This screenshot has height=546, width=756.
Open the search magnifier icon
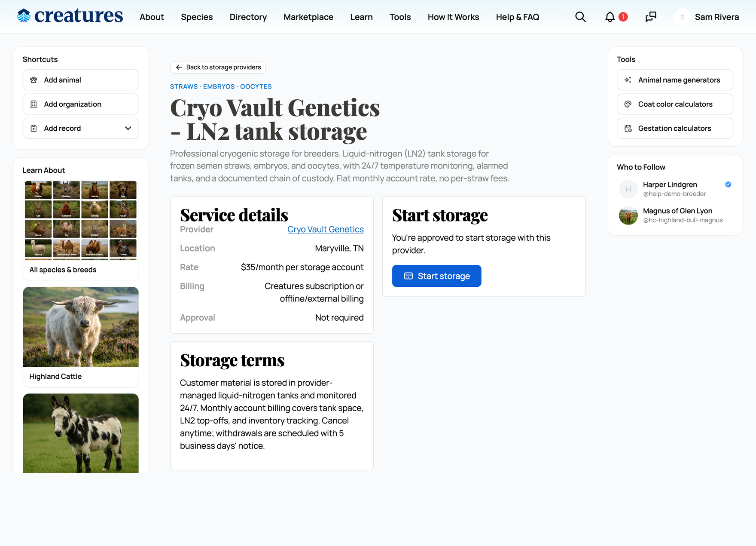point(580,17)
